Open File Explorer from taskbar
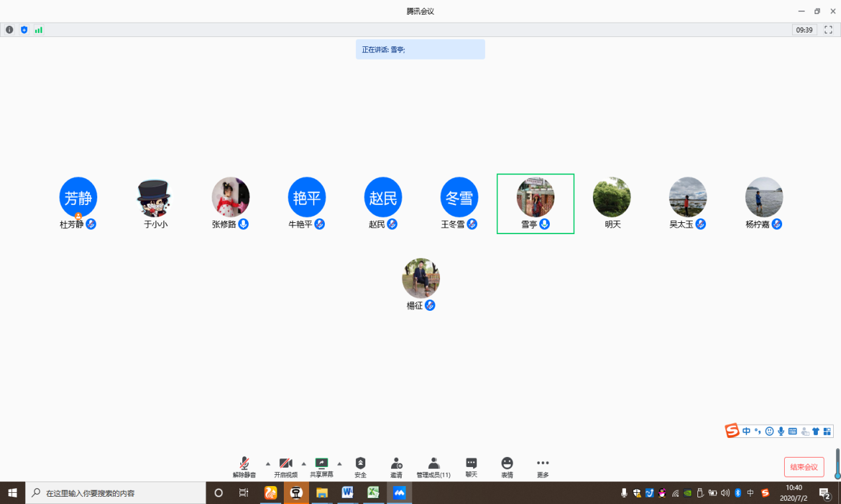Image resolution: width=841 pixels, height=504 pixels. [x=322, y=493]
